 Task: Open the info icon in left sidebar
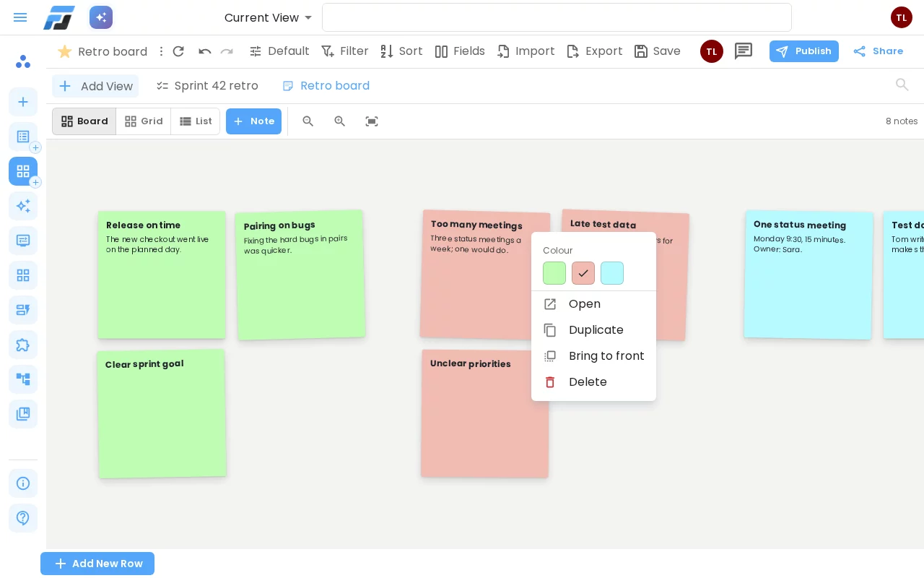[x=23, y=483]
